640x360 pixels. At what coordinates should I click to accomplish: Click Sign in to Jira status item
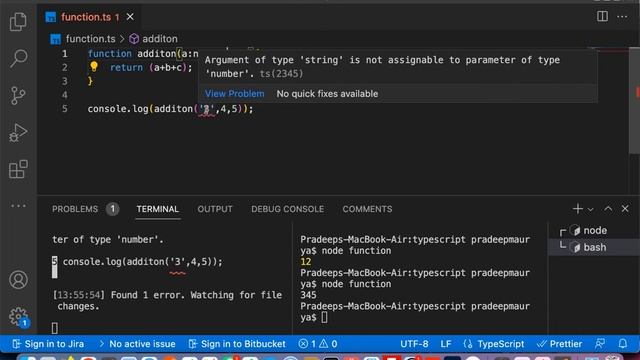[x=48, y=344]
